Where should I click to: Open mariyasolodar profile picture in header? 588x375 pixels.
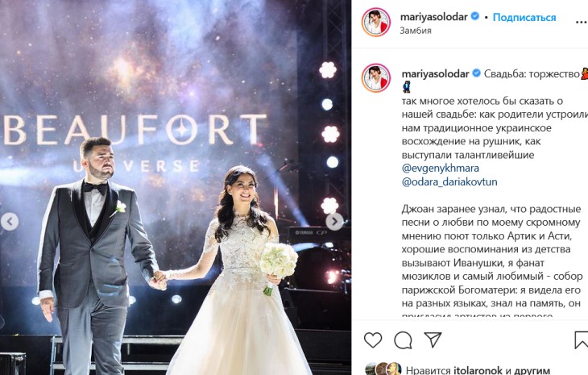pyautogui.click(x=375, y=22)
